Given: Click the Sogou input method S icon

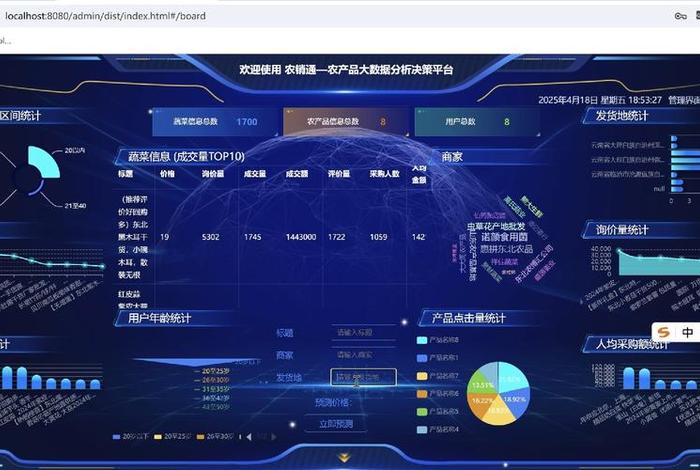Looking at the screenshot, I should coord(664,332).
